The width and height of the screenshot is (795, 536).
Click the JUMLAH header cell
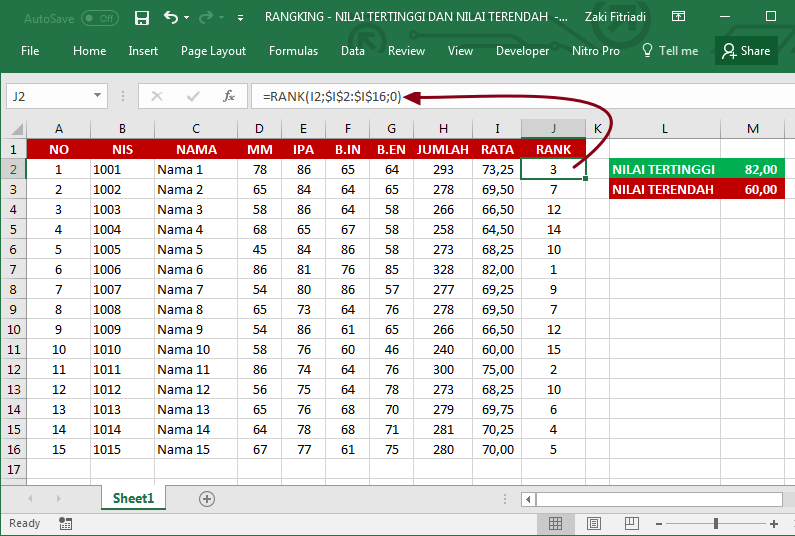[443, 149]
